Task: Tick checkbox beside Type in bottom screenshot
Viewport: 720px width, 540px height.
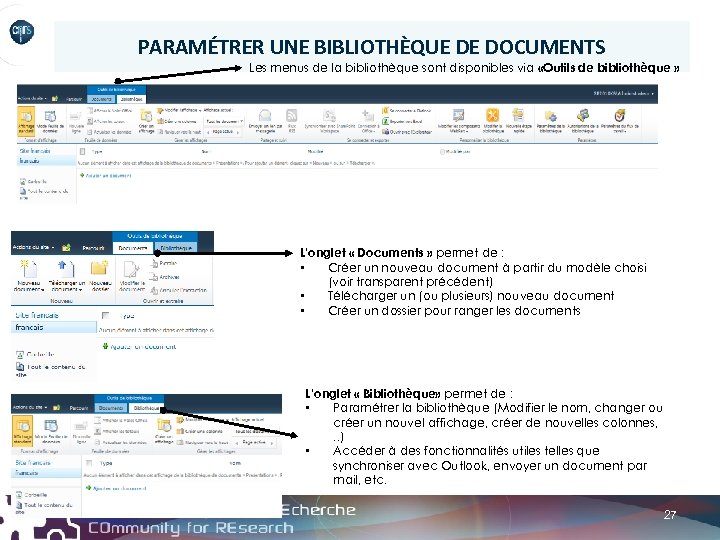Action: coord(90,463)
